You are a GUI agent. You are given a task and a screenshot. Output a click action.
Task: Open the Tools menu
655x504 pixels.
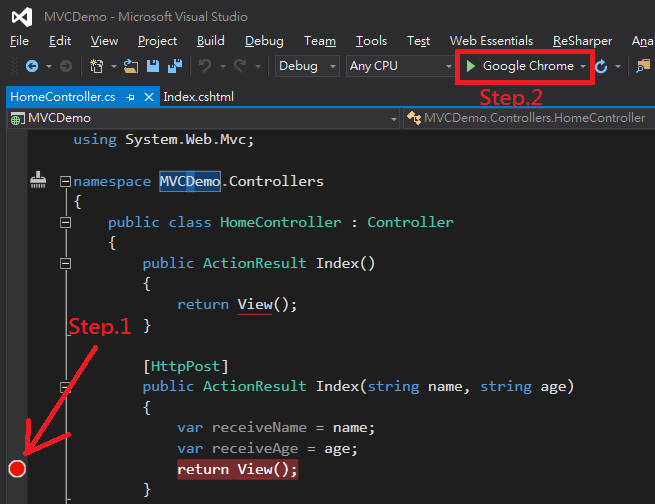click(x=371, y=41)
